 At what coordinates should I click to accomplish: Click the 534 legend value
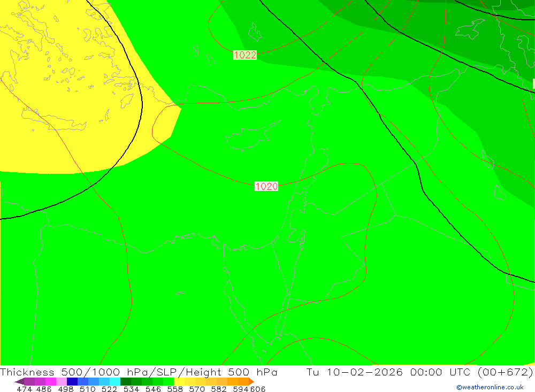(132, 389)
